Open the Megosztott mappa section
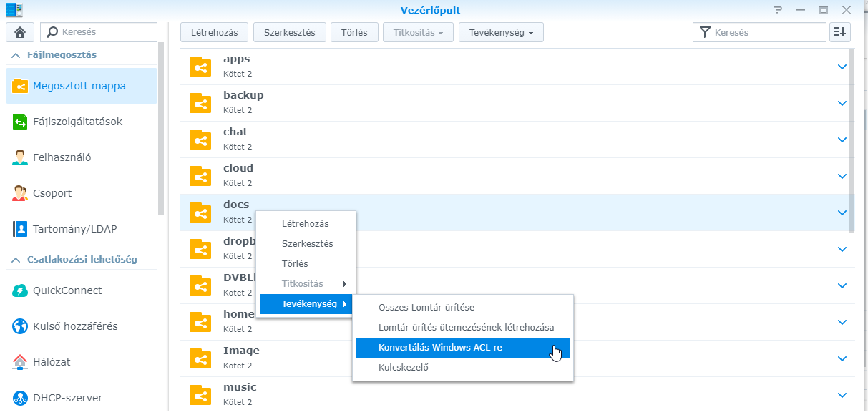The width and height of the screenshot is (868, 420). [x=82, y=86]
